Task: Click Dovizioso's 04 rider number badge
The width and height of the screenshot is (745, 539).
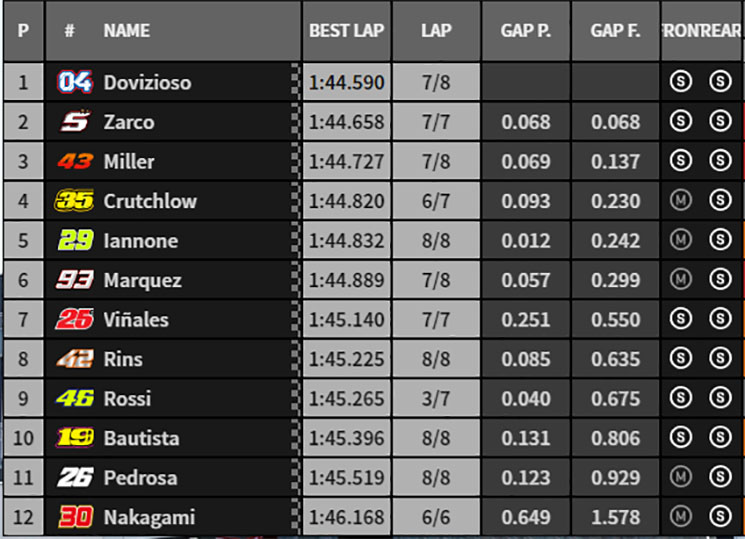Action: tap(75, 82)
